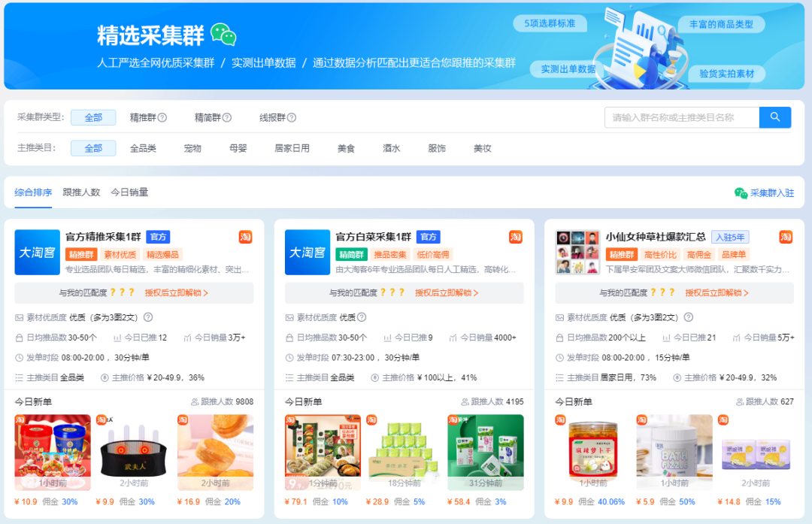Filter category by 美食
This screenshot has height=524, width=812.
[x=346, y=148]
